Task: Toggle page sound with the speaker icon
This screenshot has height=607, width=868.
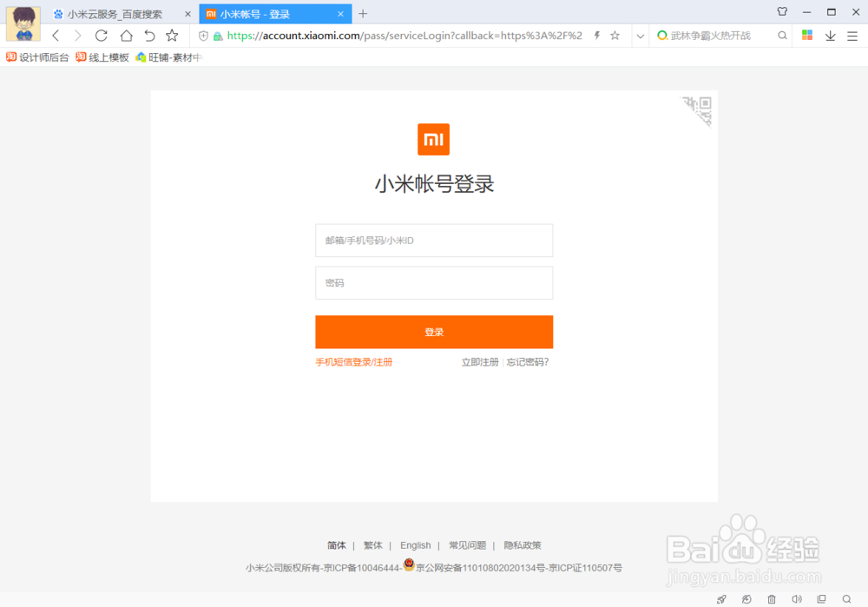Action: [796, 599]
